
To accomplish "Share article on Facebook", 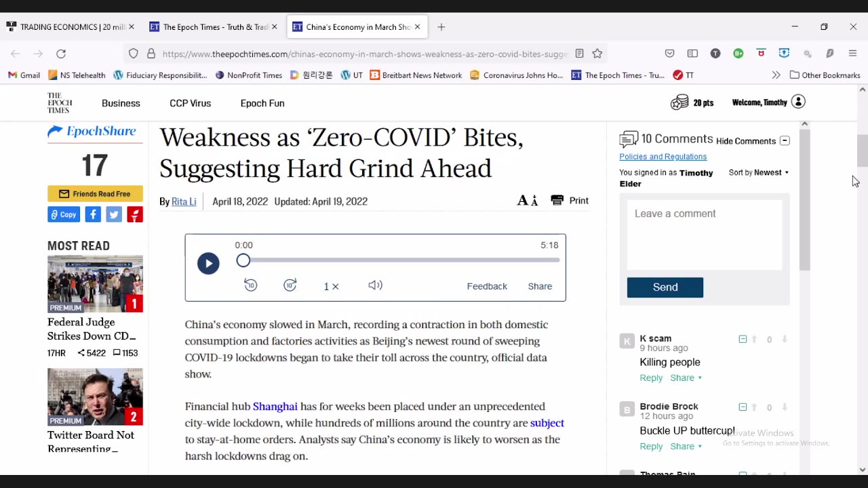I will click(93, 215).
